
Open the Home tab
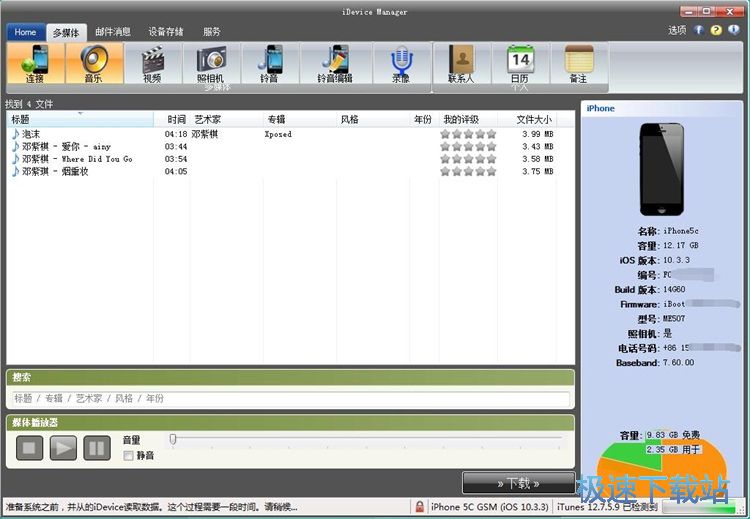pos(25,32)
